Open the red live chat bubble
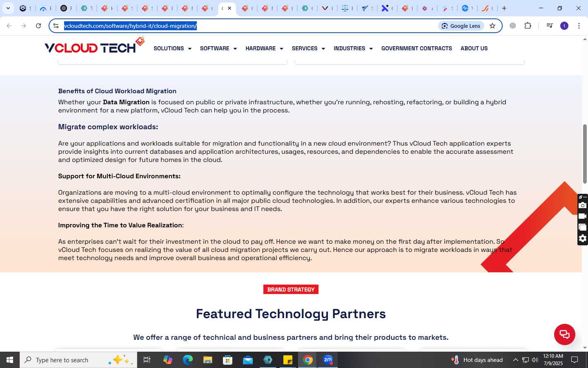This screenshot has width=588, height=368. (x=564, y=334)
